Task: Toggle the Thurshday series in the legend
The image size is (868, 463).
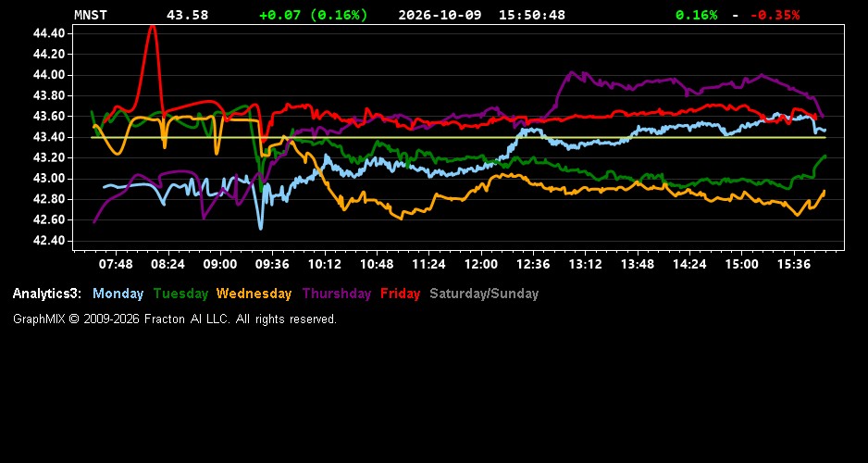Action: tap(337, 294)
